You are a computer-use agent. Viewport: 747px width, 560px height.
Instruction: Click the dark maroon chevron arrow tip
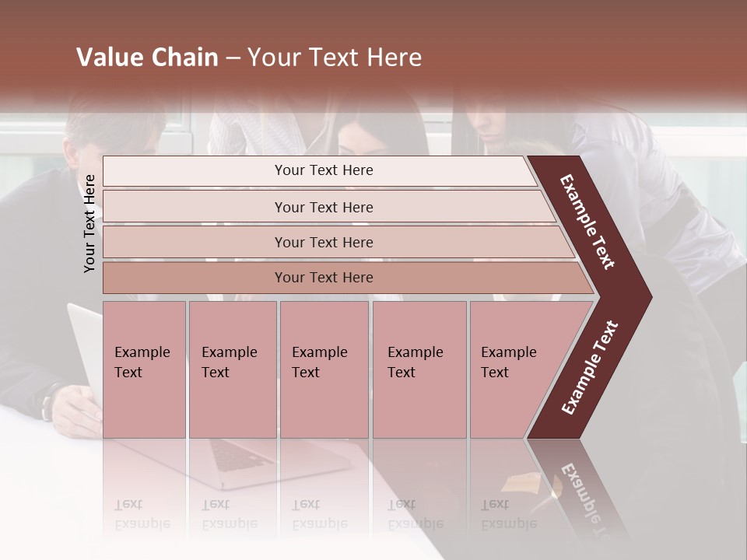633,297
